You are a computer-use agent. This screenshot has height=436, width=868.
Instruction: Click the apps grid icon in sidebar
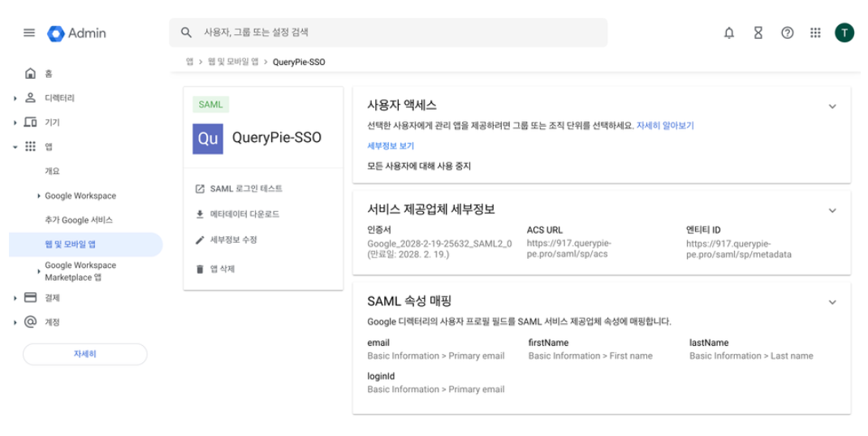[30, 146]
